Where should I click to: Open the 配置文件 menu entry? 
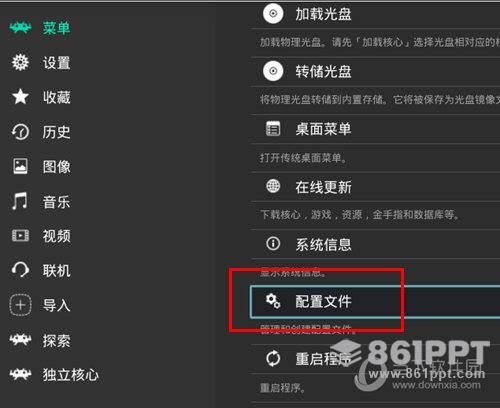click(375, 302)
